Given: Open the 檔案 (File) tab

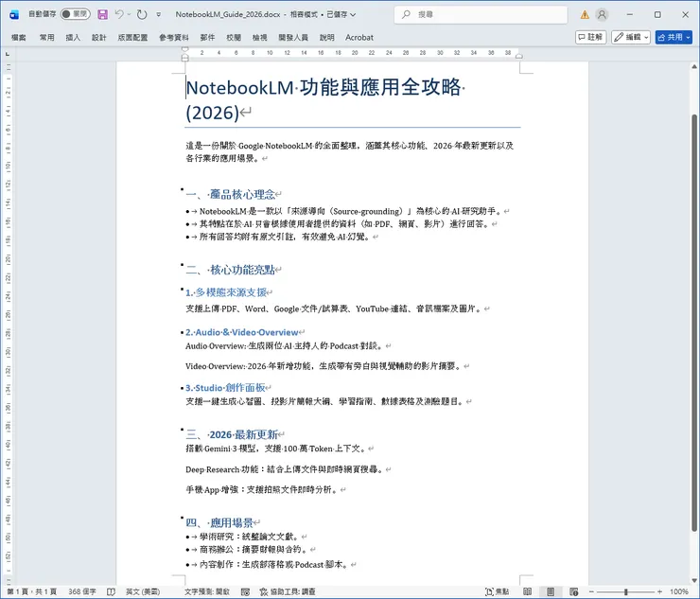Looking at the screenshot, I should 18,38.
